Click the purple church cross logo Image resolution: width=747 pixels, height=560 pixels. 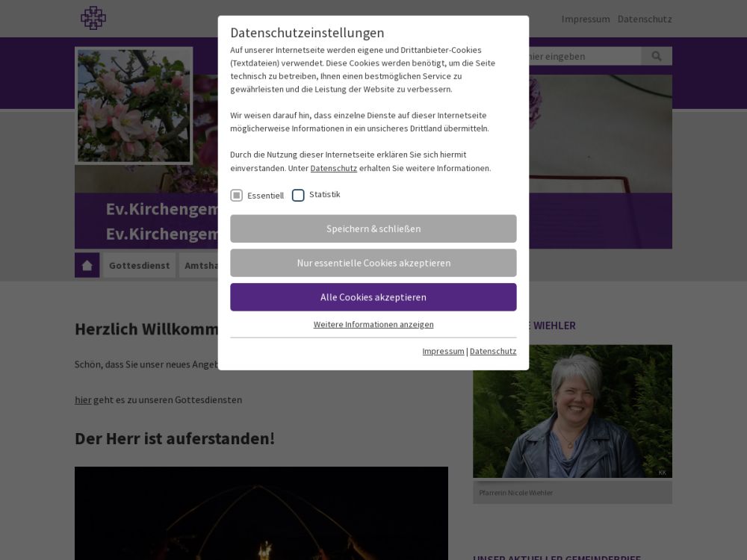(x=93, y=18)
